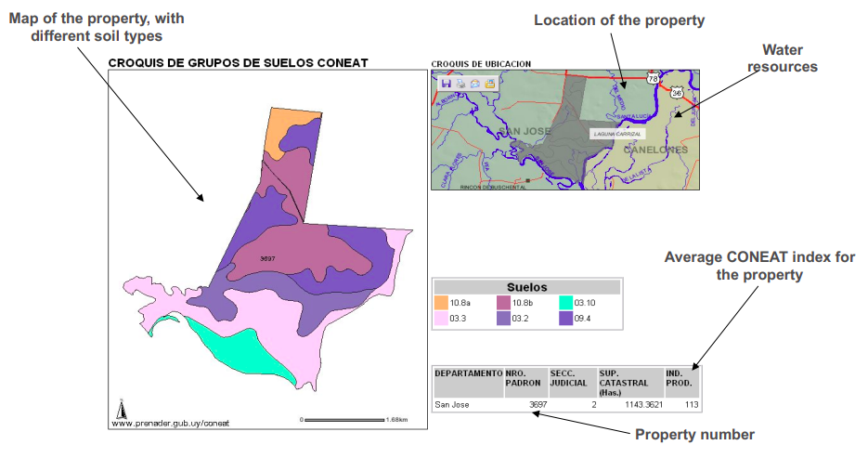The image size is (868, 458).
Task: Click the route 78 highway shield
Action: point(654,78)
